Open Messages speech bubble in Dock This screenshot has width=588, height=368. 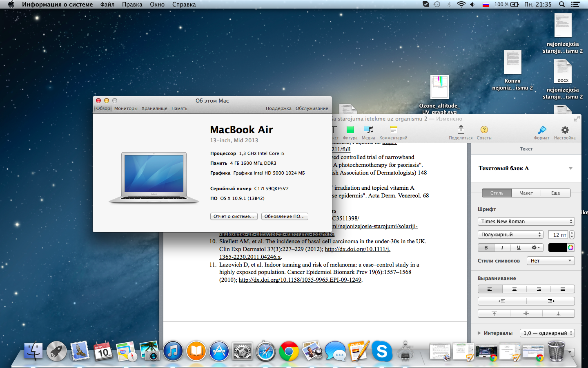click(335, 351)
